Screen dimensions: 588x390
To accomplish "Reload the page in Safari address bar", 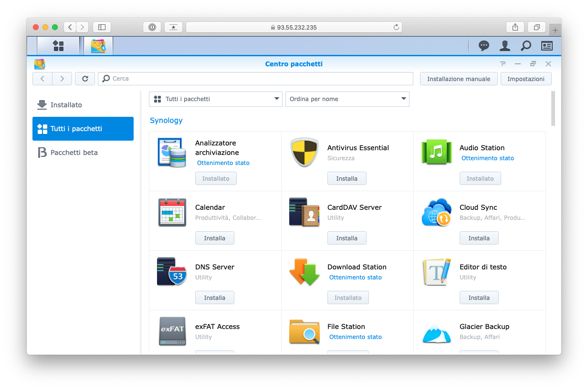I will click(396, 27).
